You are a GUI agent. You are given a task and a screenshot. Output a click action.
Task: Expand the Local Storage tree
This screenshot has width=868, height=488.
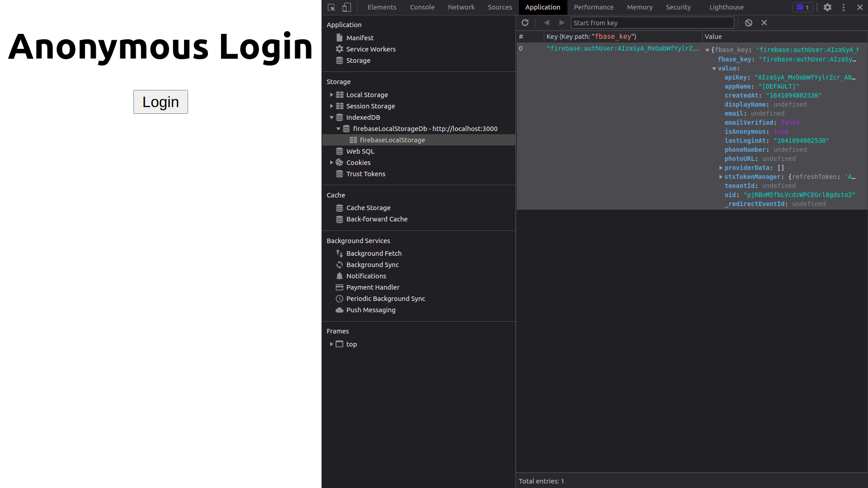(x=331, y=95)
